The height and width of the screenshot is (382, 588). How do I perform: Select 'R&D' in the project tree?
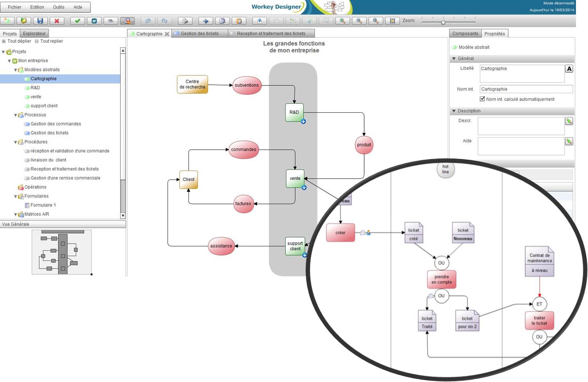click(x=35, y=88)
